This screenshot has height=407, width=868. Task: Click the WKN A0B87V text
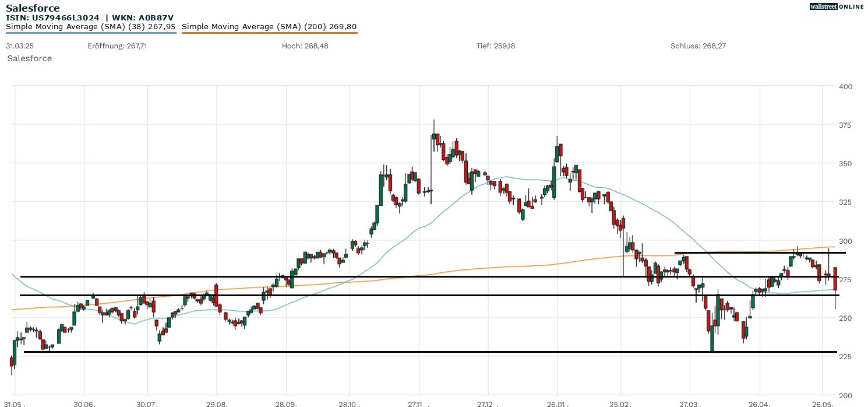click(x=142, y=18)
